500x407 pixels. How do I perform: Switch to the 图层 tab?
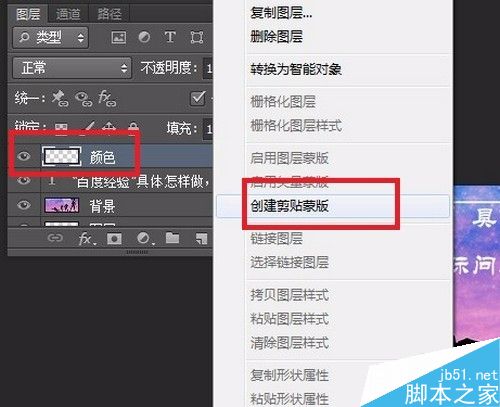point(28,14)
